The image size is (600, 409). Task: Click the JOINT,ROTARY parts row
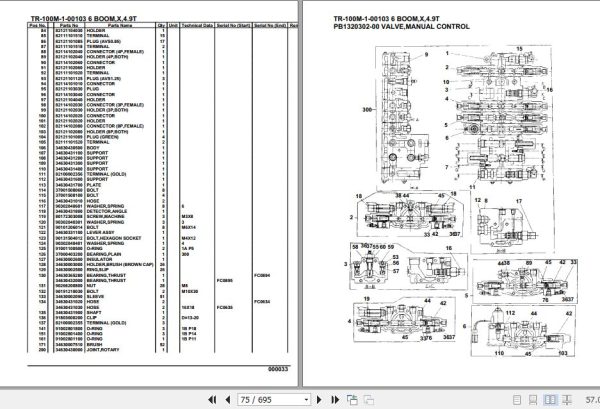coord(103,350)
